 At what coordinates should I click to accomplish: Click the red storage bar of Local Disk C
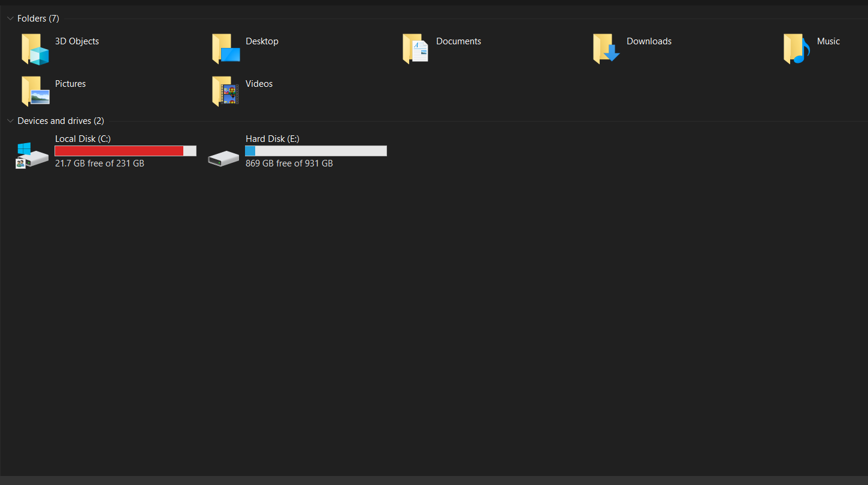click(x=119, y=151)
